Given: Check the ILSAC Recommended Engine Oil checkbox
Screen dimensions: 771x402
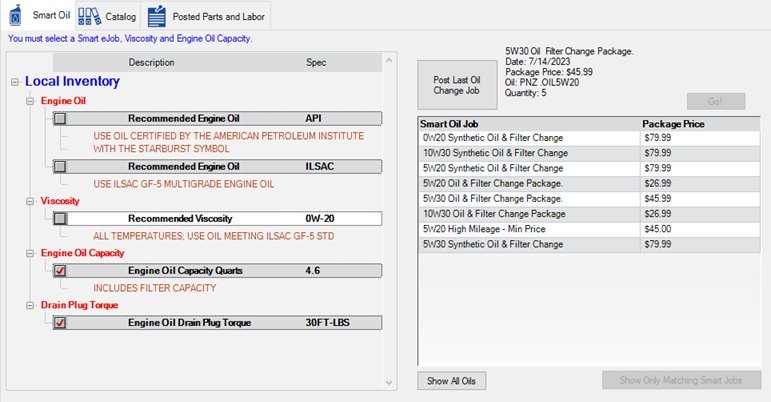Looking at the screenshot, I should [60, 167].
